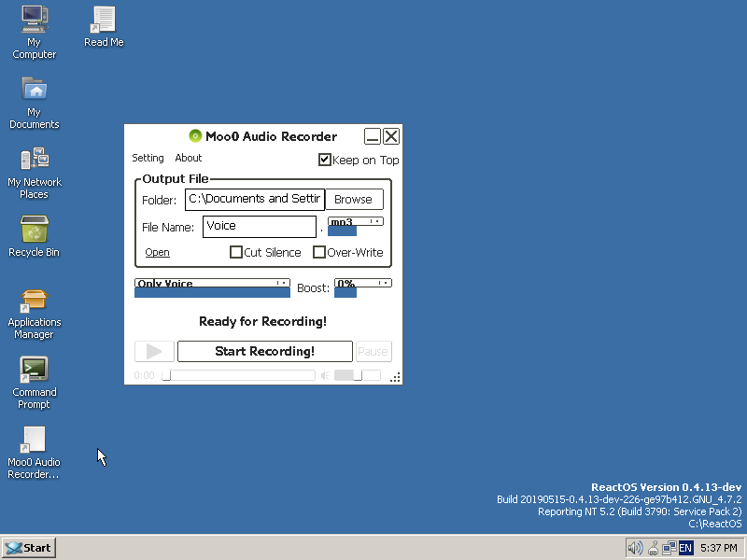Select the My Network Places icon

pos(34,173)
